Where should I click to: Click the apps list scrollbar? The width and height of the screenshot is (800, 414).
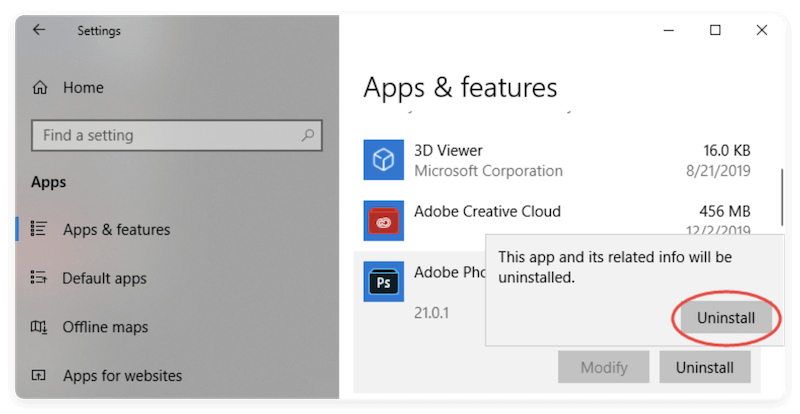point(782,197)
